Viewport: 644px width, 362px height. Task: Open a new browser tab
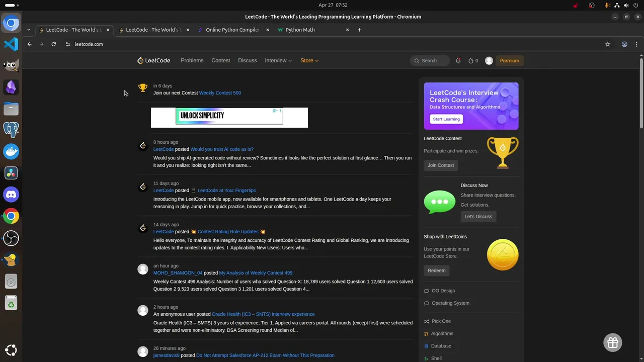(359, 30)
